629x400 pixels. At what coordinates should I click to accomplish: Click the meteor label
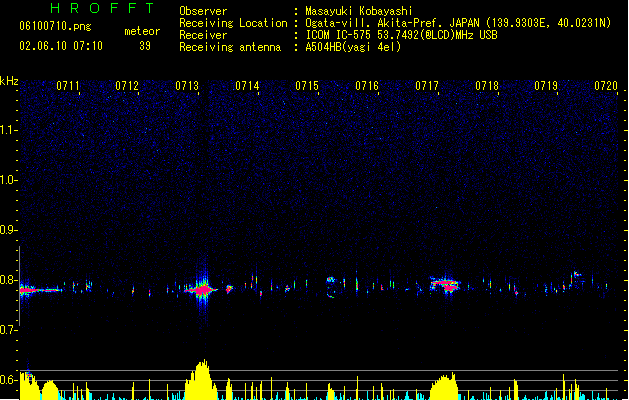pyautogui.click(x=142, y=31)
